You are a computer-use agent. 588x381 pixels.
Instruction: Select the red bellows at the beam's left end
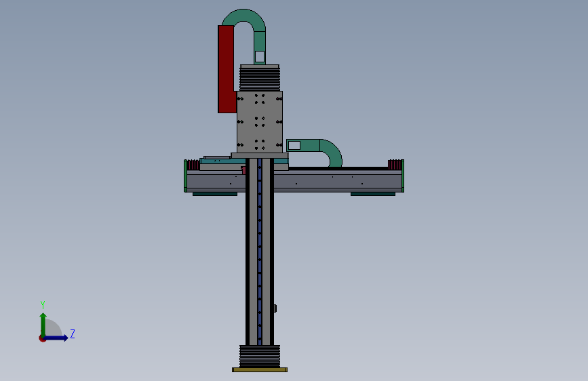(193, 165)
